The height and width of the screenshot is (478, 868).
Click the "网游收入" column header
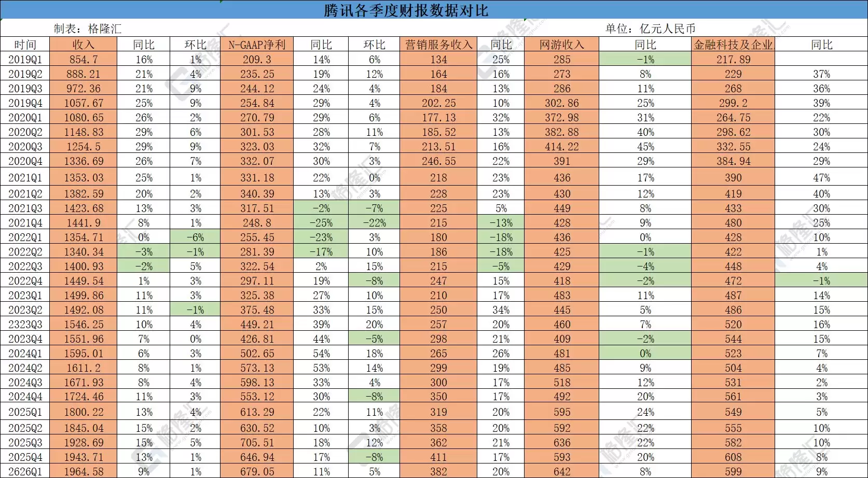(x=562, y=45)
